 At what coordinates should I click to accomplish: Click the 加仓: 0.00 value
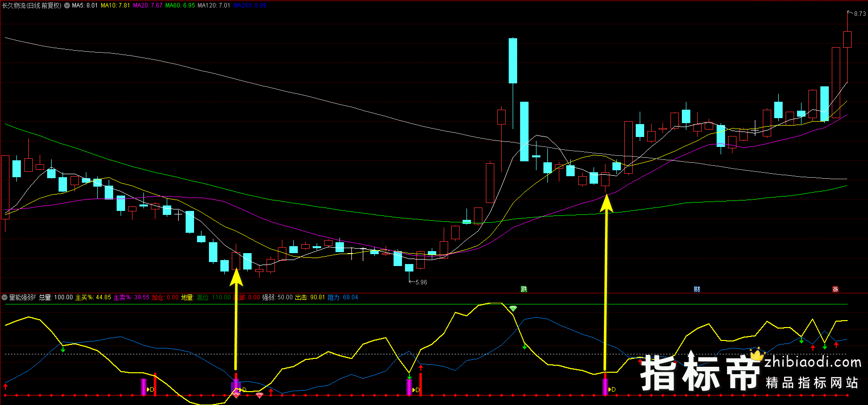pyautogui.click(x=165, y=297)
